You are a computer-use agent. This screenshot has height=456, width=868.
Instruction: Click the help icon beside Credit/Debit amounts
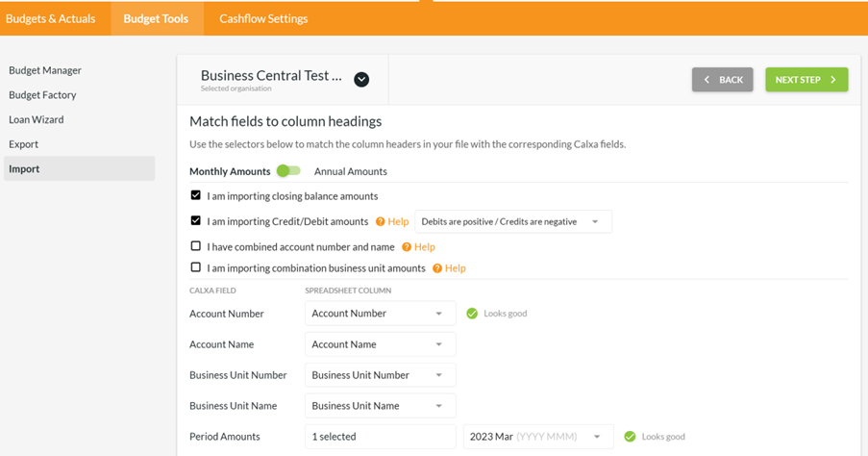(x=381, y=222)
